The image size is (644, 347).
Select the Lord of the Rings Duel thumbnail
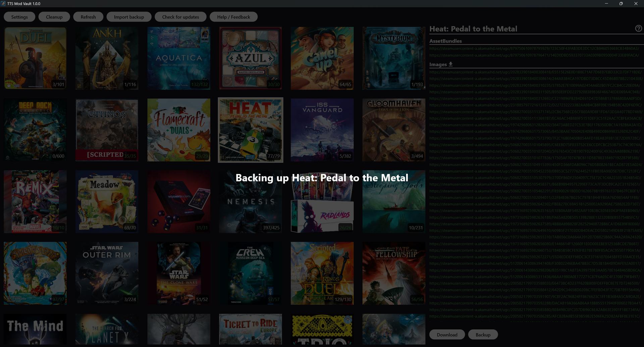point(322,273)
